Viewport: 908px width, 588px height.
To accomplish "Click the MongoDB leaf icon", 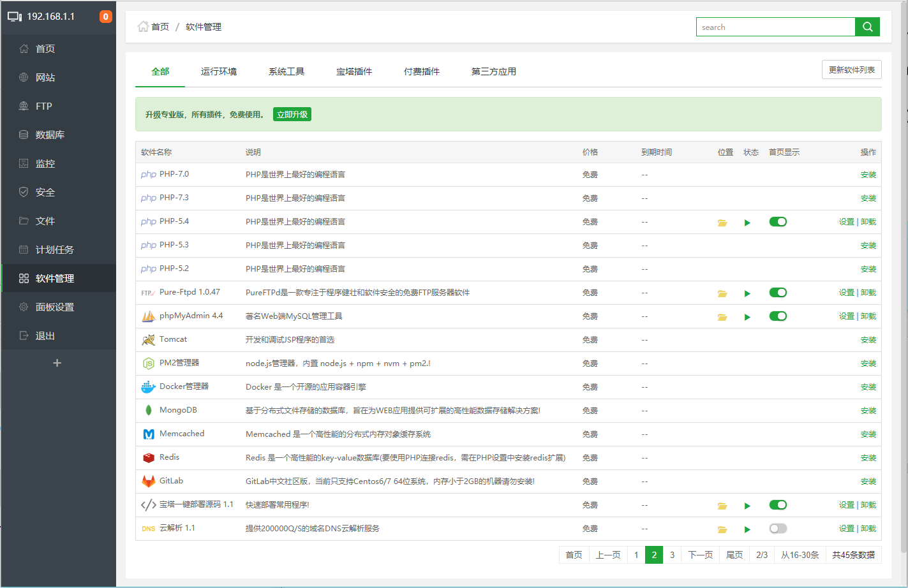I will [x=148, y=410].
